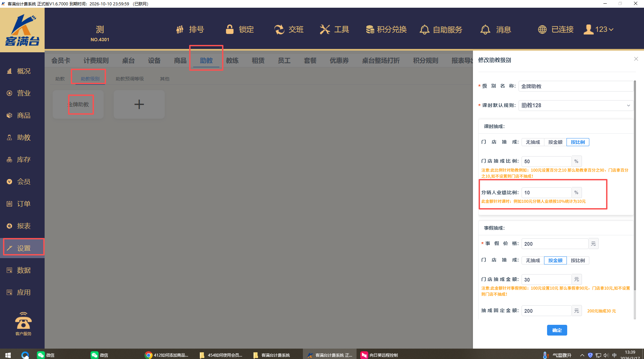Click the 自助服务 bell icon

tap(424, 29)
